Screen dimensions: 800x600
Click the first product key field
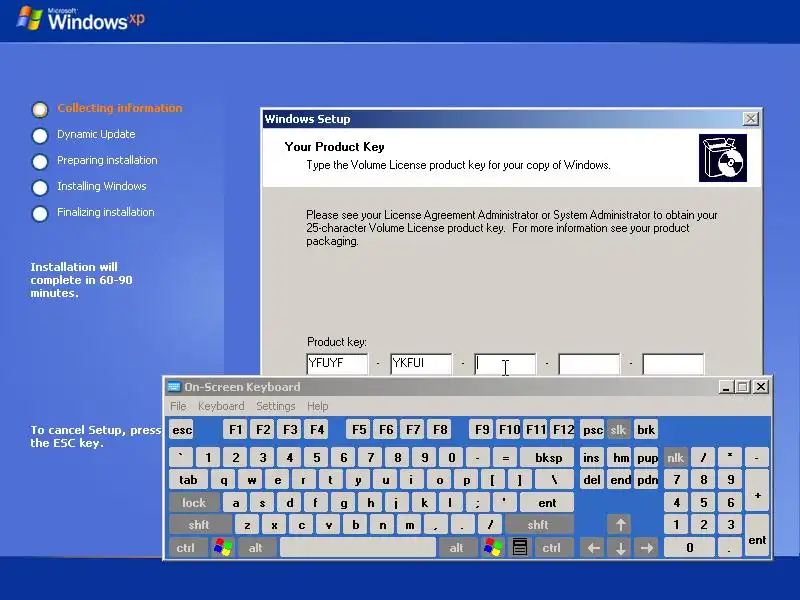(337, 364)
